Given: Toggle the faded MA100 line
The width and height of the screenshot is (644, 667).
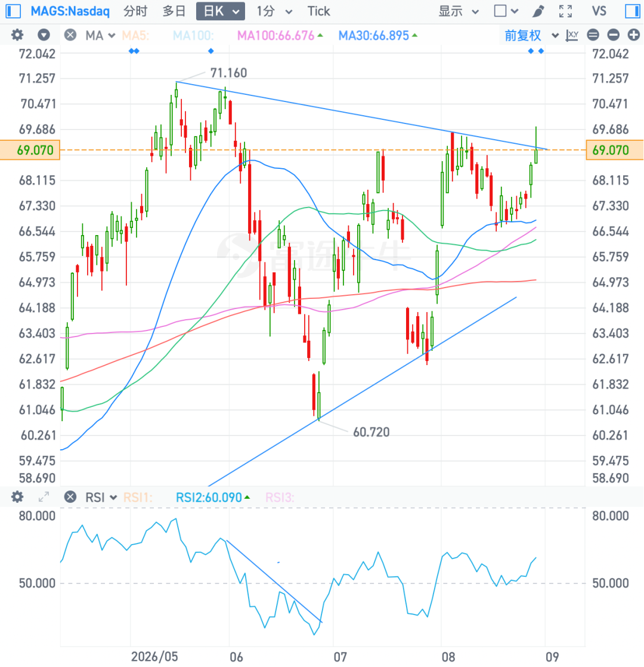Looking at the screenshot, I should coord(193,35).
